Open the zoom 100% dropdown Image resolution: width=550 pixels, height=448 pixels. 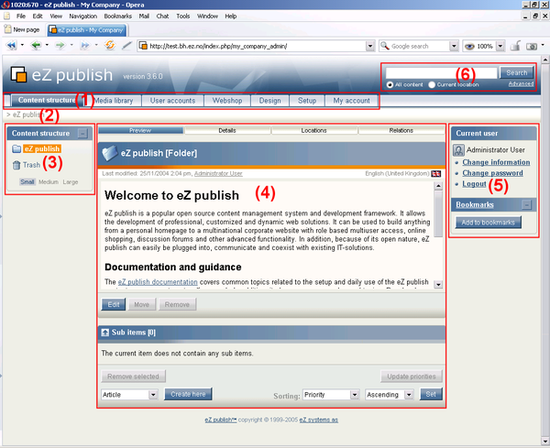[x=501, y=46]
